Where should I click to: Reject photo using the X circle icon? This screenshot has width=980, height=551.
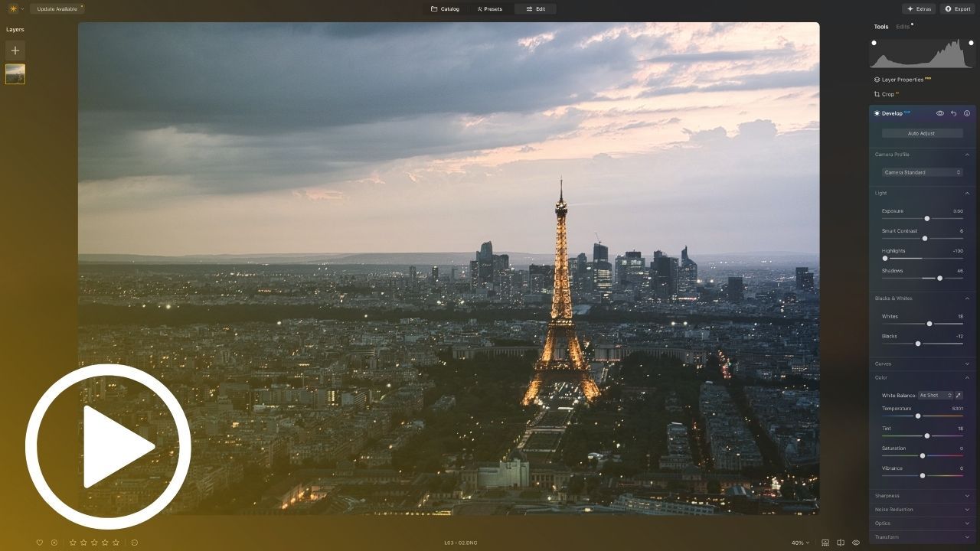click(x=54, y=543)
